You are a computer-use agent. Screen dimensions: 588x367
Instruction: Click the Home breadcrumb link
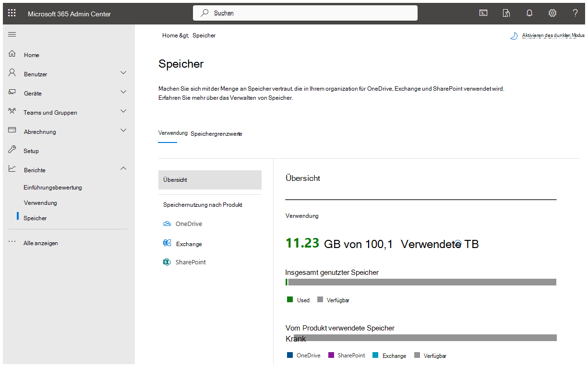[170, 36]
